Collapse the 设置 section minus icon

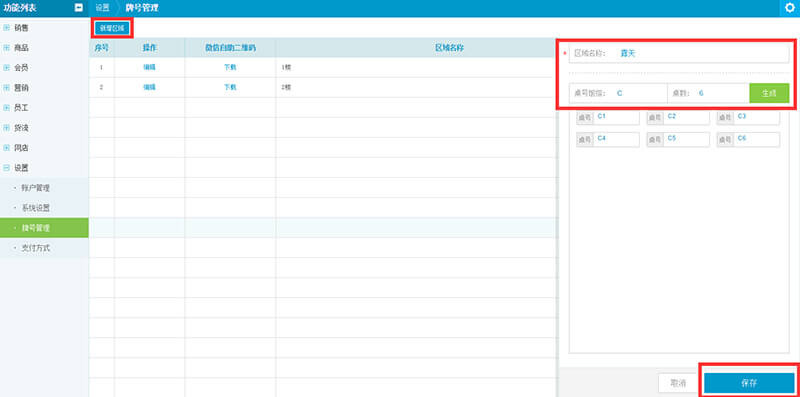click(x=7, y=168)
